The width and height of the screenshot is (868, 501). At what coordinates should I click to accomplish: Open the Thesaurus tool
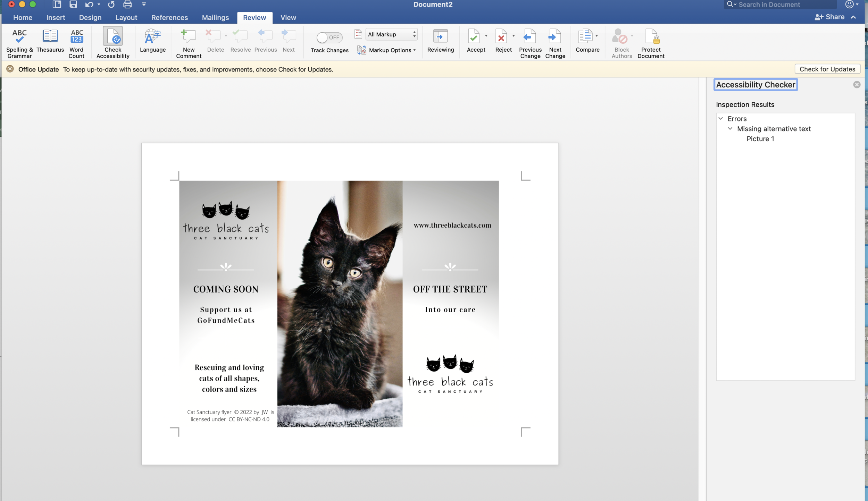click(x=50, y=41)
